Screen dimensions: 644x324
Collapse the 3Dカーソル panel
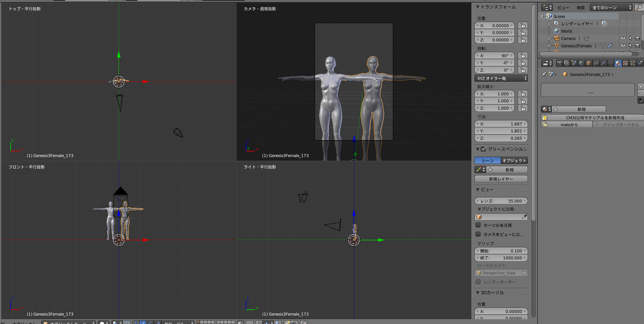(x=478, y=292)
